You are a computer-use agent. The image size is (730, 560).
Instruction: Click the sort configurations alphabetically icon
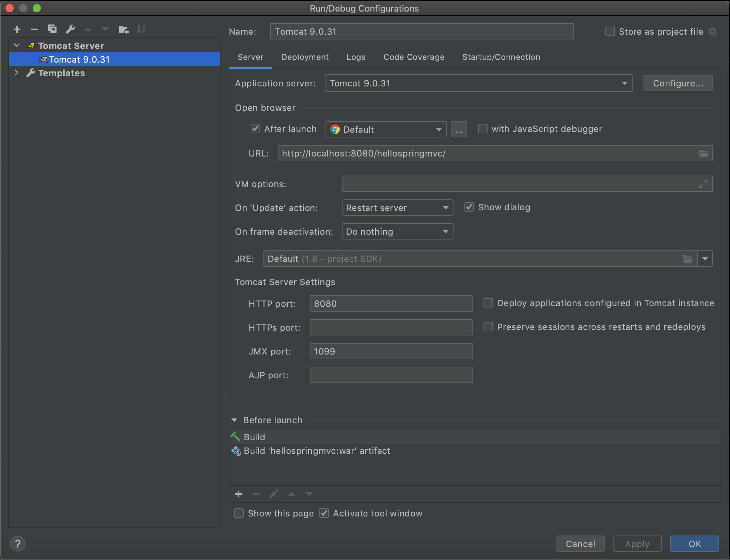pyautogui.click(x=141, y=30)
